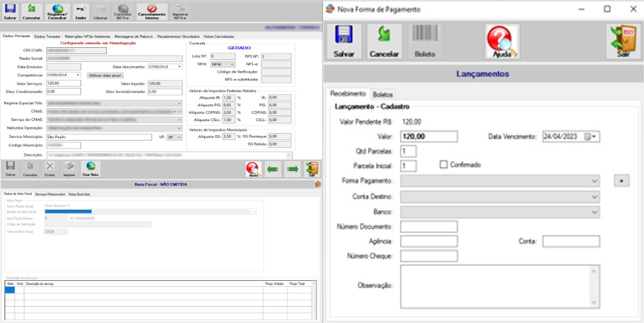Screen dimensions: 644x323
Task: Click the Número Documento input field
Action: pyautogui.click(x=429, y=227)
